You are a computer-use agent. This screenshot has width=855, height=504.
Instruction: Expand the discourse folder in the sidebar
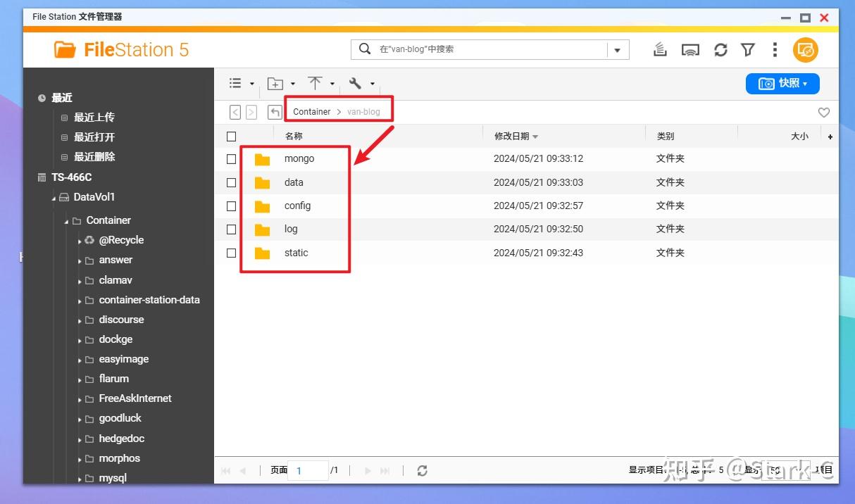pos(80,320)
